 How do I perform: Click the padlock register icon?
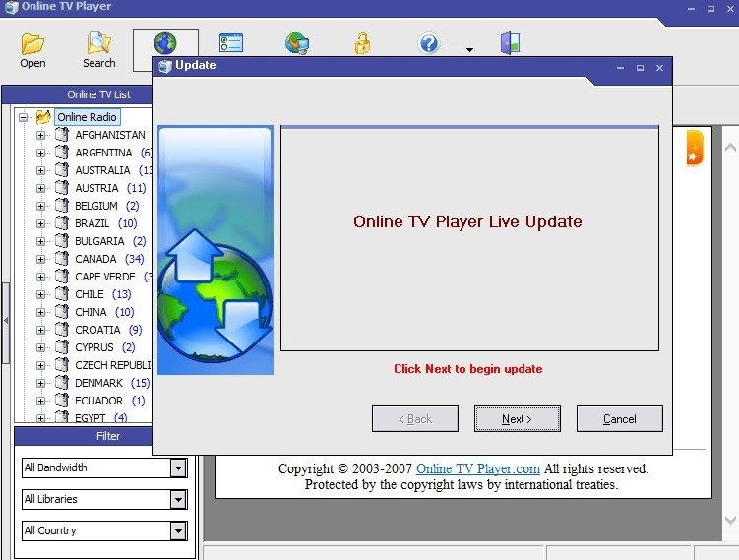[x=362, y=43]
